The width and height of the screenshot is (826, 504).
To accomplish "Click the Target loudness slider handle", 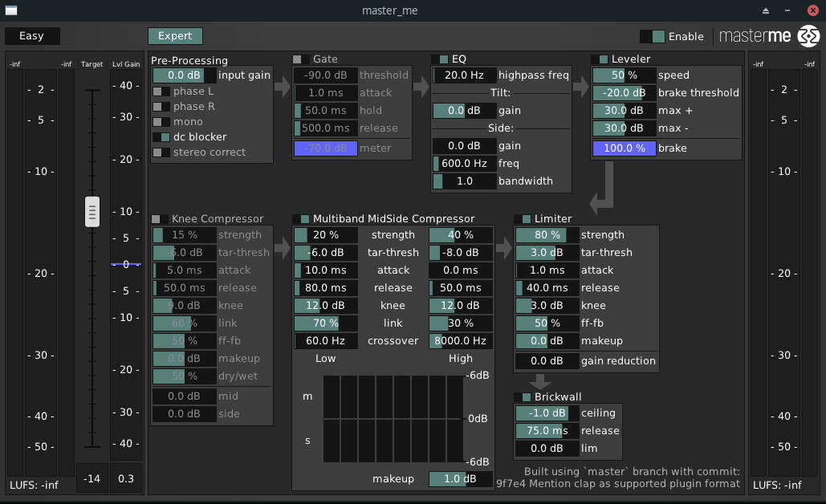I will 92,212.
